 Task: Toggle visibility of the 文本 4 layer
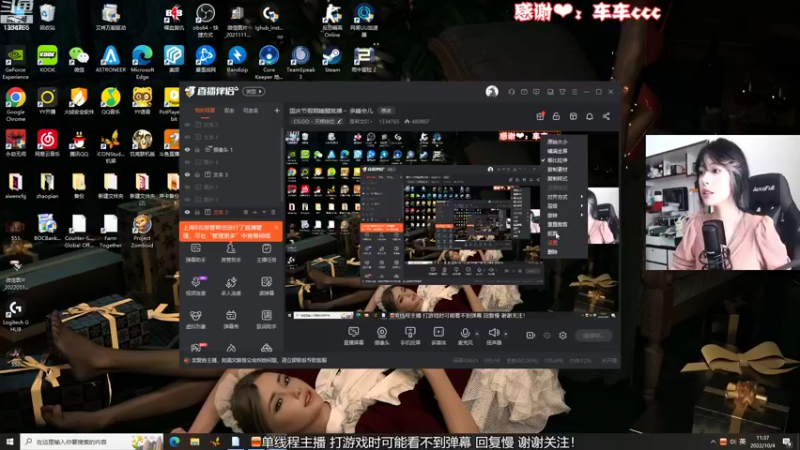[x=187, y=137]
